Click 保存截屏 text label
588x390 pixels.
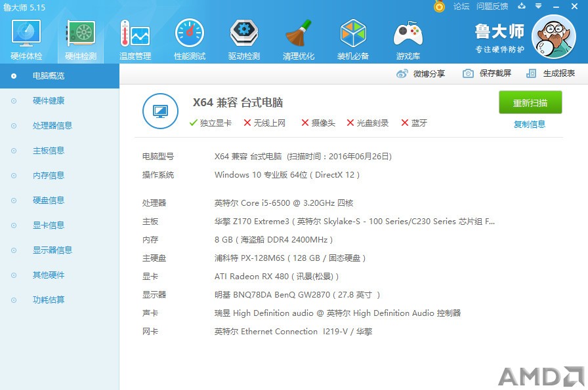click(x=495, y=73)
